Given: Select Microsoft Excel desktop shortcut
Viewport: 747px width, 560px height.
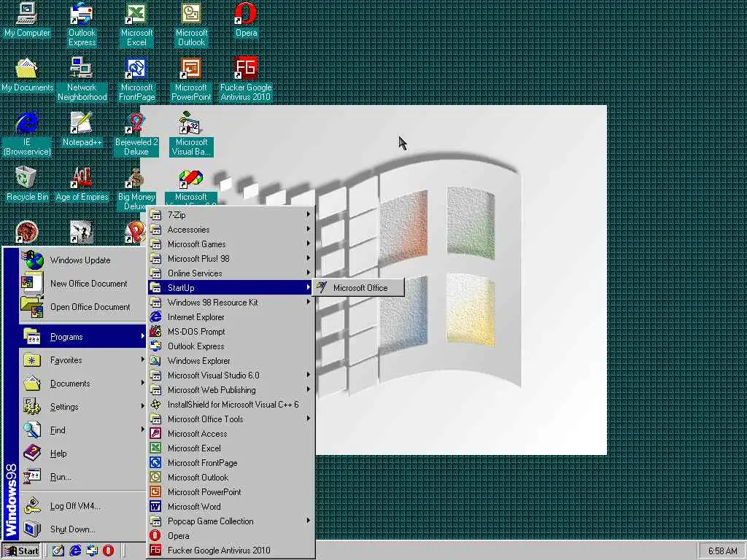Looking at the screenshot, I should pos(136,25).
